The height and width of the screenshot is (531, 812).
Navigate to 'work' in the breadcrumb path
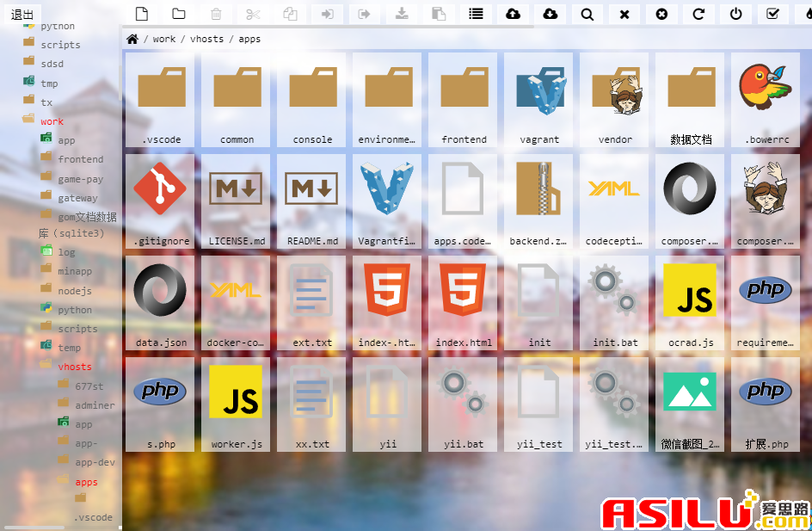pyautogui.click(x=164, y=39)
